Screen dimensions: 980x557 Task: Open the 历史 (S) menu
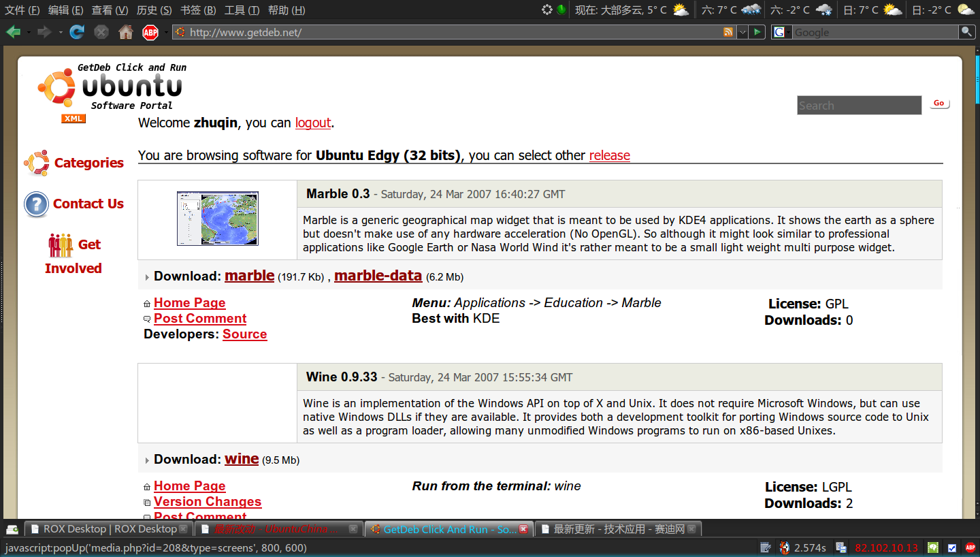(154, 10)
